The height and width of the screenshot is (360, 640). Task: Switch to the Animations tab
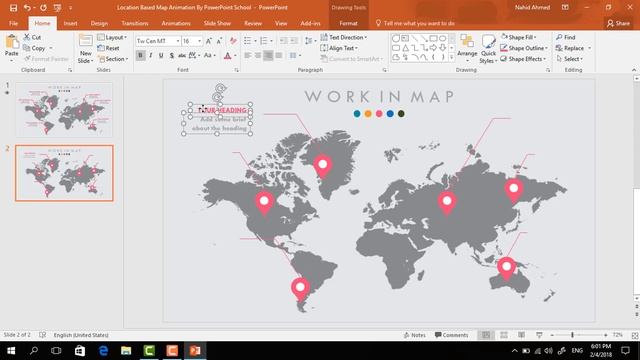[176, 23]
